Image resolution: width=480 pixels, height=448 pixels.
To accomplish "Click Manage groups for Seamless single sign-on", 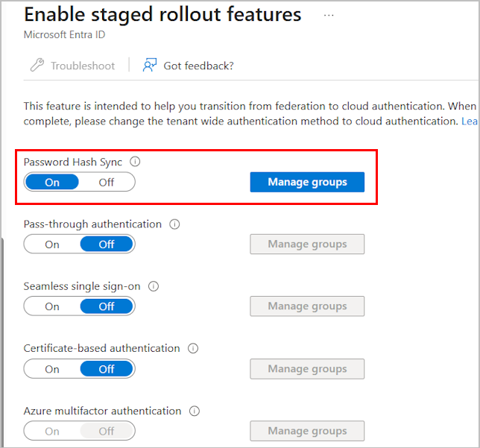I will click(x=307, y=306).
